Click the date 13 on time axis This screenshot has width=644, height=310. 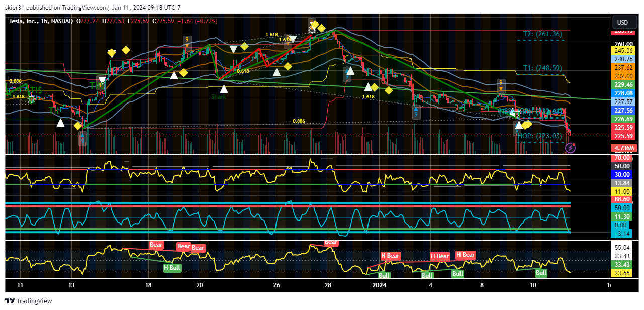pyautogui.click(x=71, y=285)
